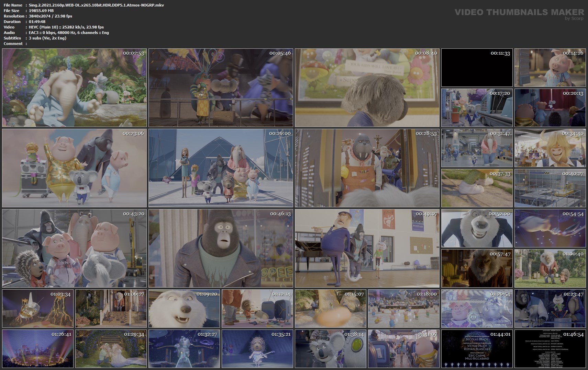Select the lion frame at 00:57:47

[x=477, y=268]
